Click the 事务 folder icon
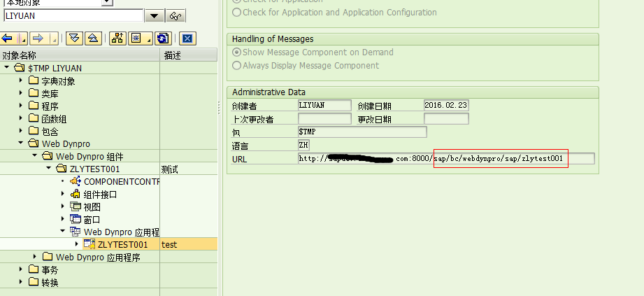This screenshot has height=296, width=644. [34, 269]
